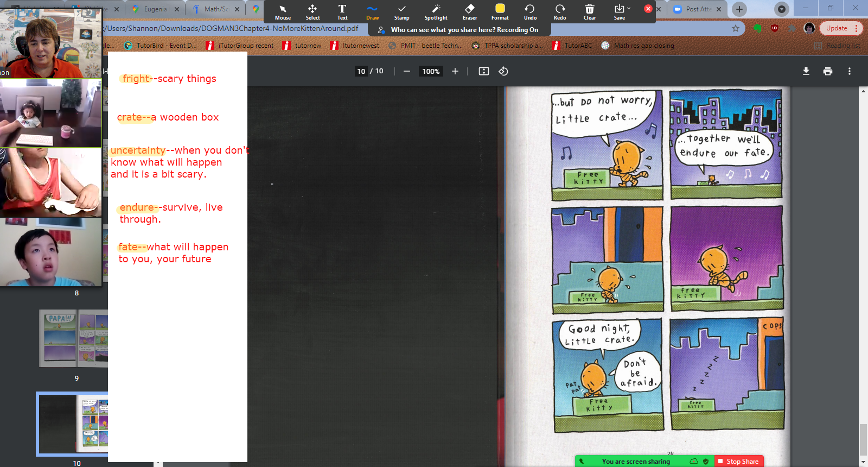Open 'Who can see what you share here' notice
Screen dimensions: 868x467
(x=459, y=30)
